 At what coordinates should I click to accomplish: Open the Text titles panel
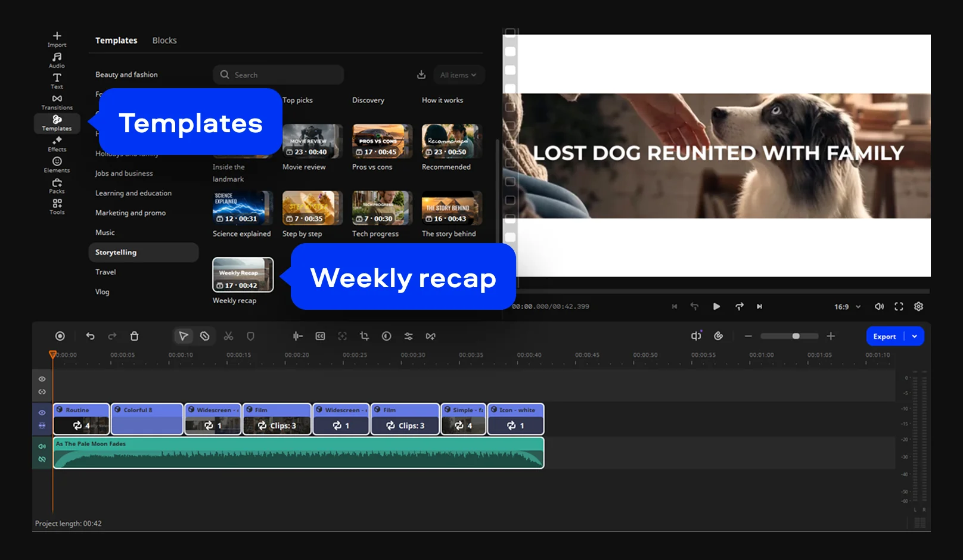tap(57, 81)
